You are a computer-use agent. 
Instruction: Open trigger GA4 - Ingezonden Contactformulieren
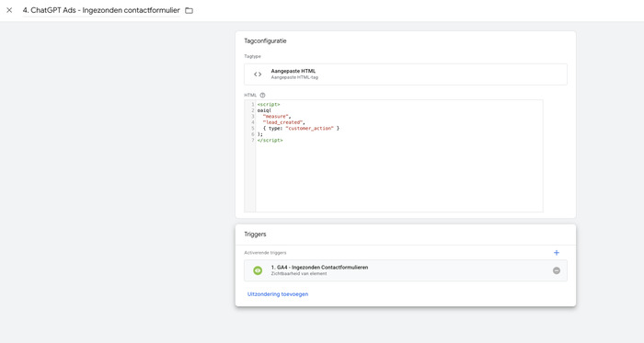406,270
